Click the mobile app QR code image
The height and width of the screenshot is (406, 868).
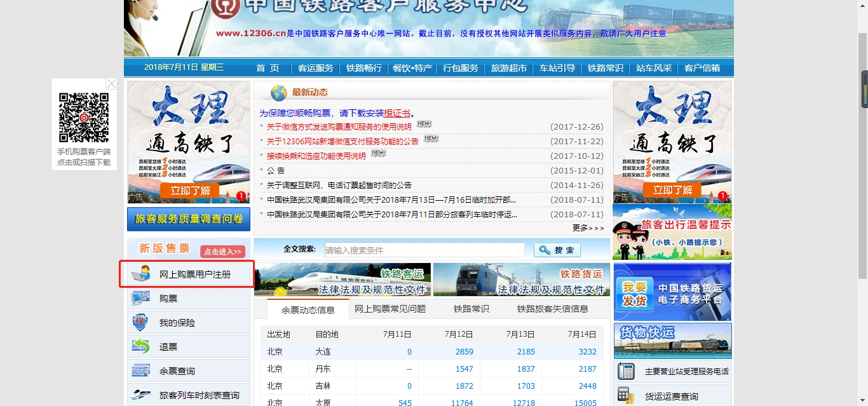click(x=84, y=118)
